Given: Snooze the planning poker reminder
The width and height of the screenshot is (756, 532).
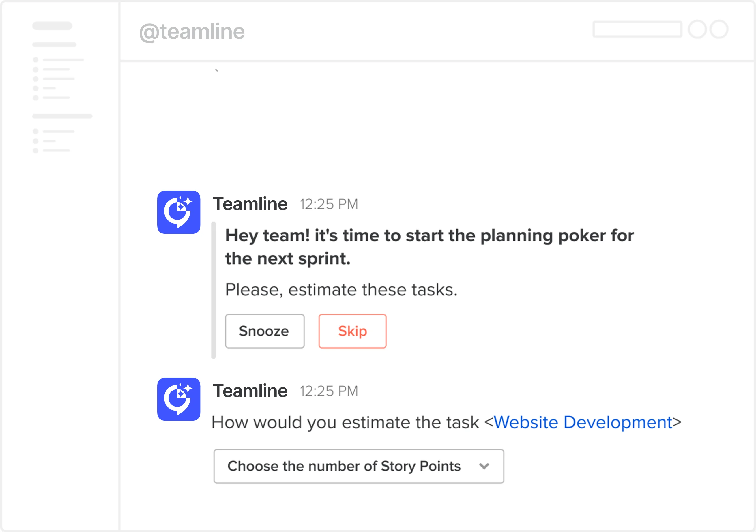Looking at the screenshot, I should point(264,331).
